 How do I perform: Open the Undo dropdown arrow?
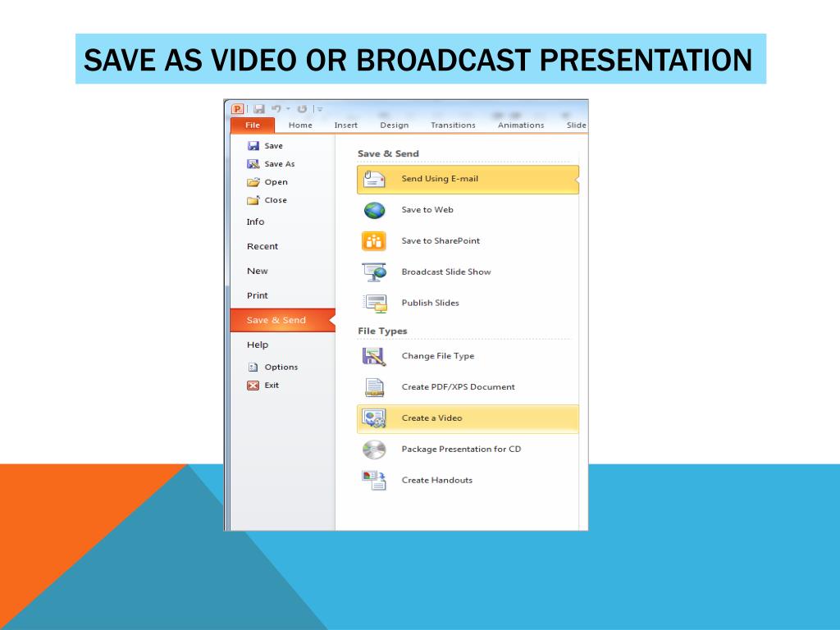(288, 109)
